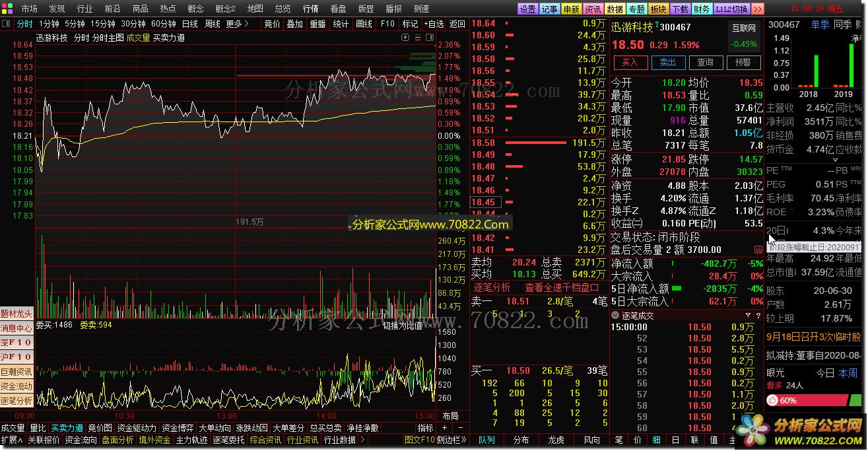The width and height of the screenshot is (868, 451).
Task: Expand 更多 timeframe options
Action: 237,24
